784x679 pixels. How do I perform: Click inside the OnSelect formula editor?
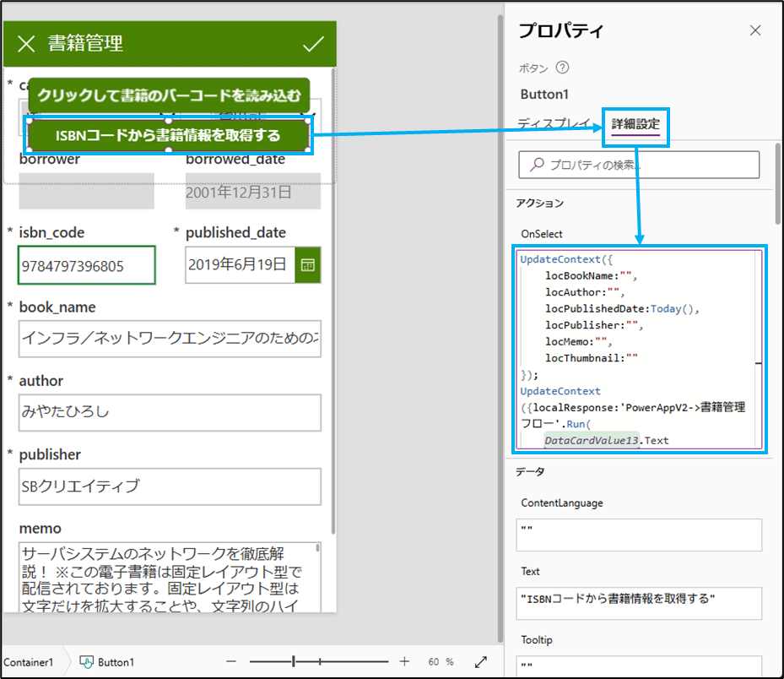pyautogui.click(x=639, y=350)
